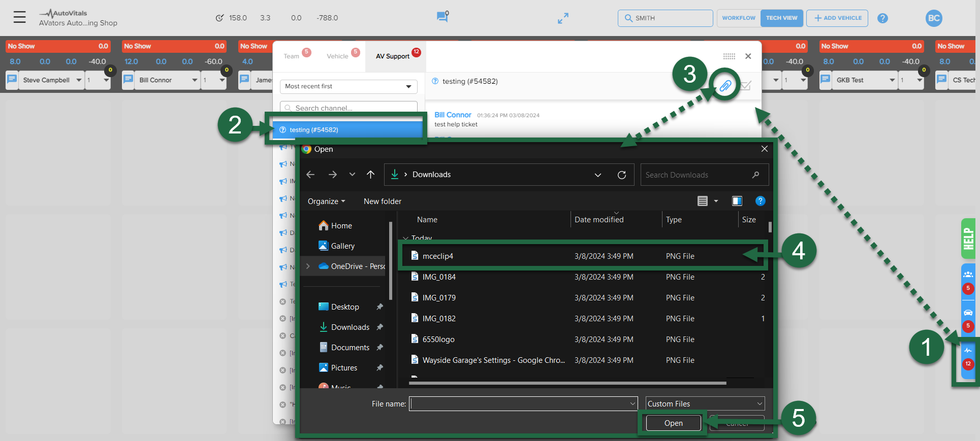Click the refresh button in file dialog

pos(621,175)
